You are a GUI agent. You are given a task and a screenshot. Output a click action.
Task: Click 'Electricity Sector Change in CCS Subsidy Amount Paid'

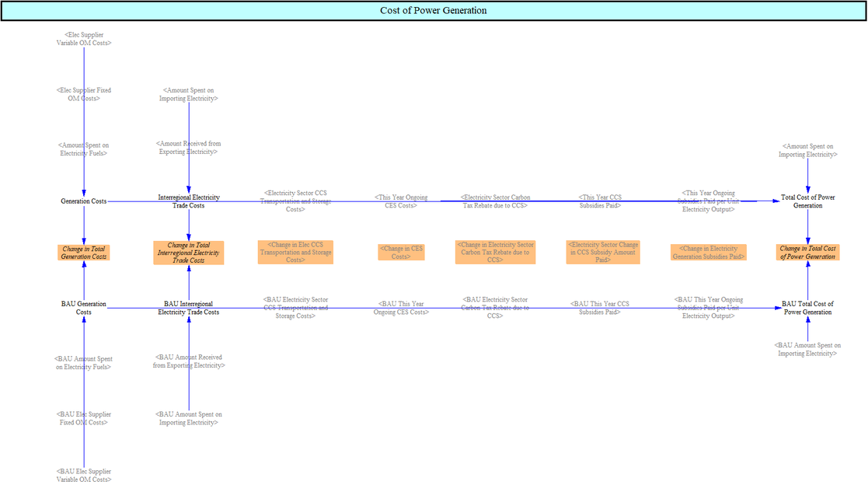[603, 252]
